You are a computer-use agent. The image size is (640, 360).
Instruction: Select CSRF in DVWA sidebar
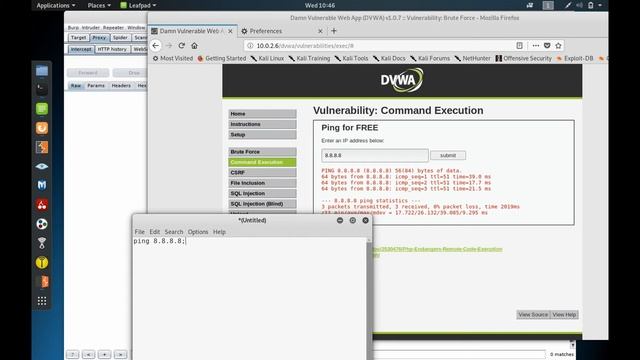[x=262, y=173]
